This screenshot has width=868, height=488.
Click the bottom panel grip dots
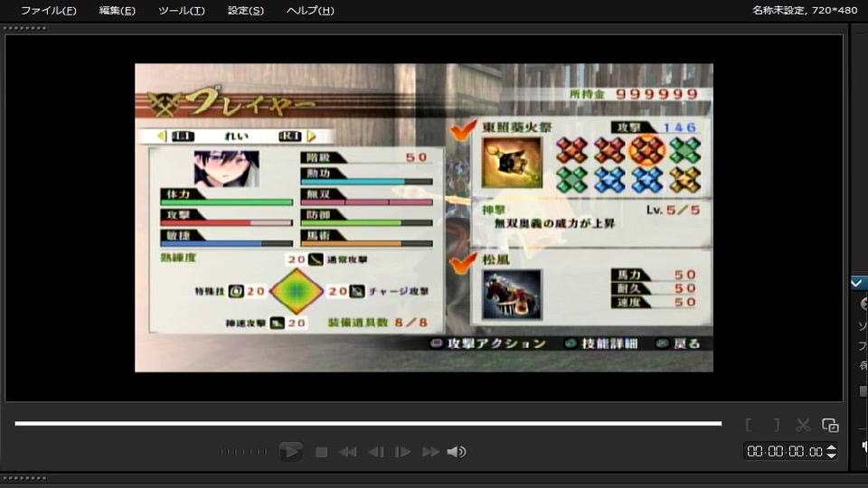tap(25, 478)
